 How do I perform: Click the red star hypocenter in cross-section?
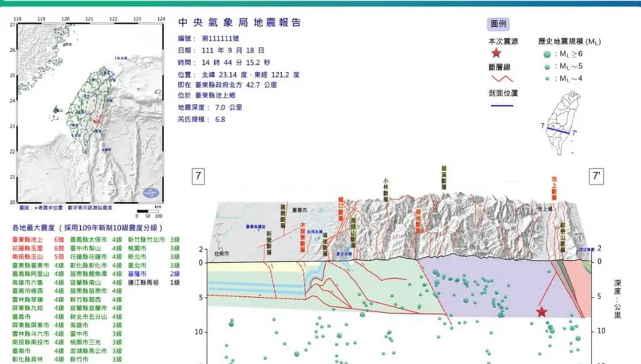pyautogui.click(x=542, y=312)
